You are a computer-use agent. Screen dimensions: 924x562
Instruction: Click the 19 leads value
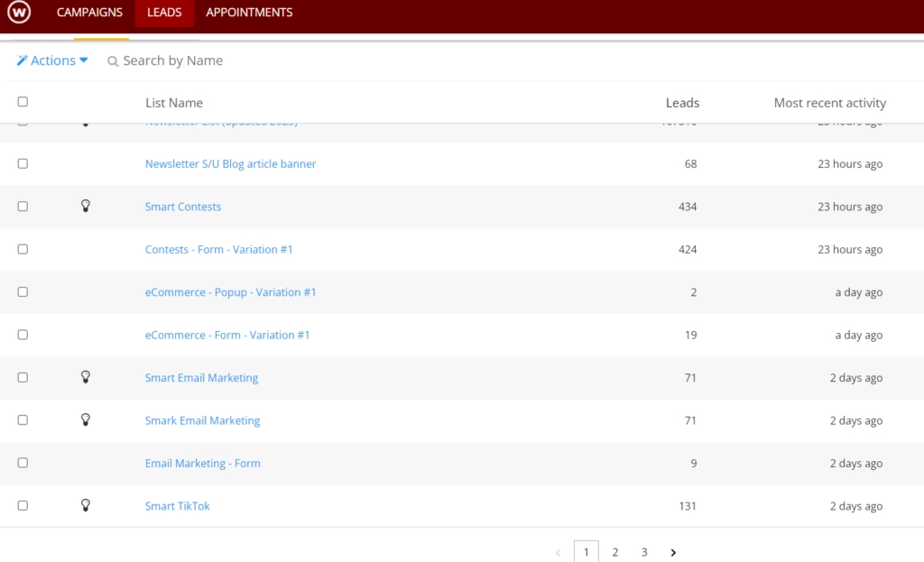pos(690,335)
